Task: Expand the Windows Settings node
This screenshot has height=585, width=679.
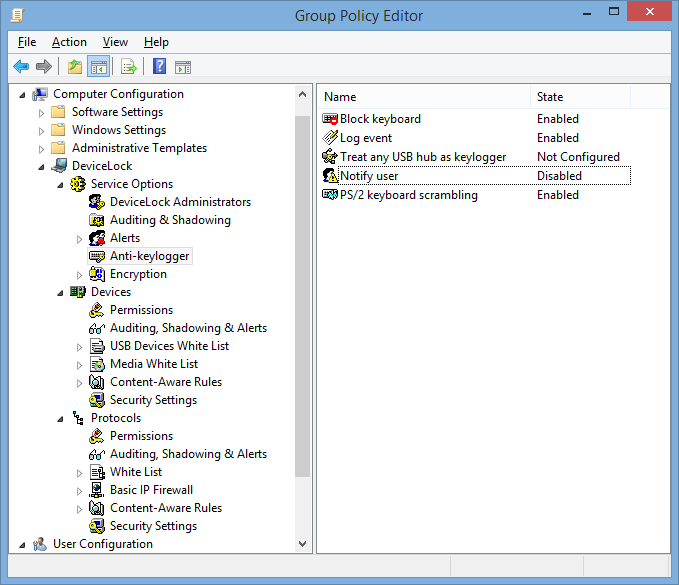Action: click(x=41, y=131)
